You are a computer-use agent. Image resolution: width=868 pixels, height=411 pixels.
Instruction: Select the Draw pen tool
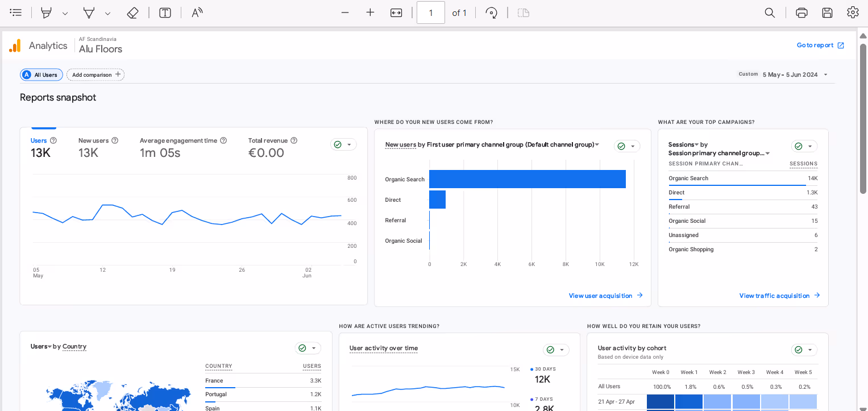[x=89, y=13]
